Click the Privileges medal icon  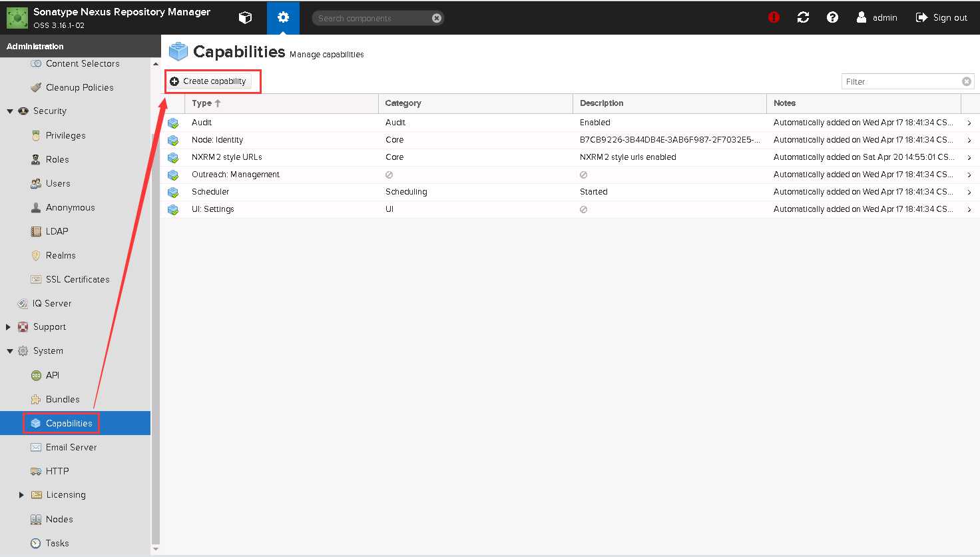click(36, 135)
